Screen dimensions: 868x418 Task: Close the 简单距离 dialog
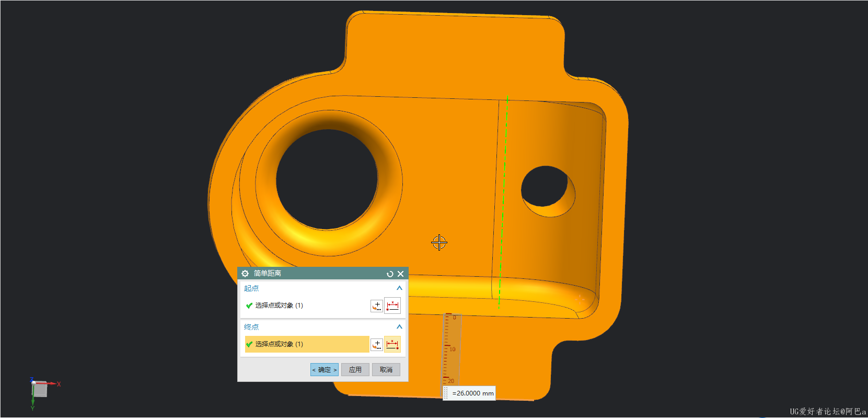[400, 274]
